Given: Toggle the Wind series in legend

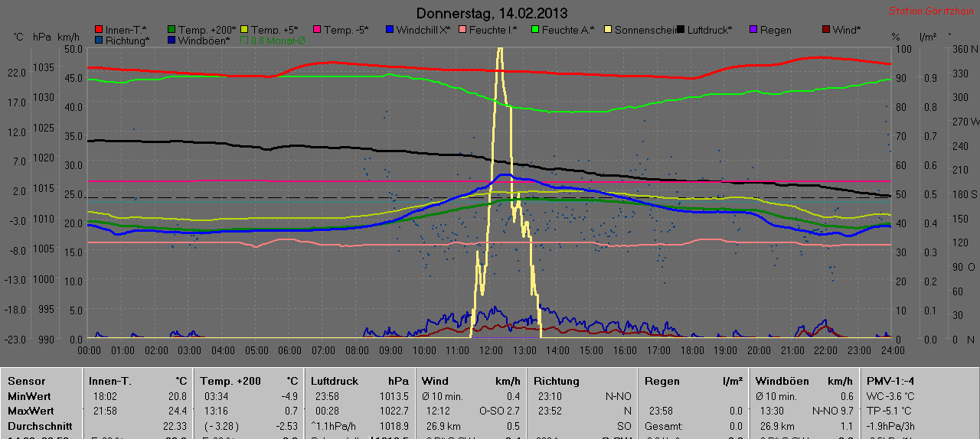Looking at the screenshot, I should pyautogui.click(x=825, y=30).
